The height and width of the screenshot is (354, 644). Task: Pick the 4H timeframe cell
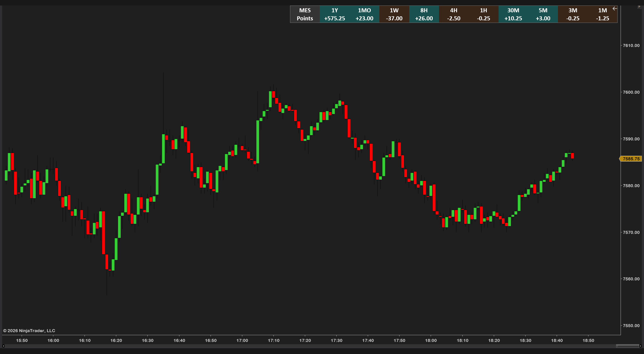pos(454,14)
